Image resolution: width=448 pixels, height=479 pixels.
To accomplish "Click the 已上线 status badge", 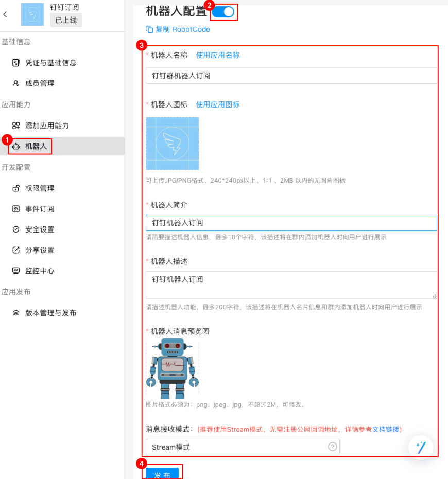I will tap(66, 20).
